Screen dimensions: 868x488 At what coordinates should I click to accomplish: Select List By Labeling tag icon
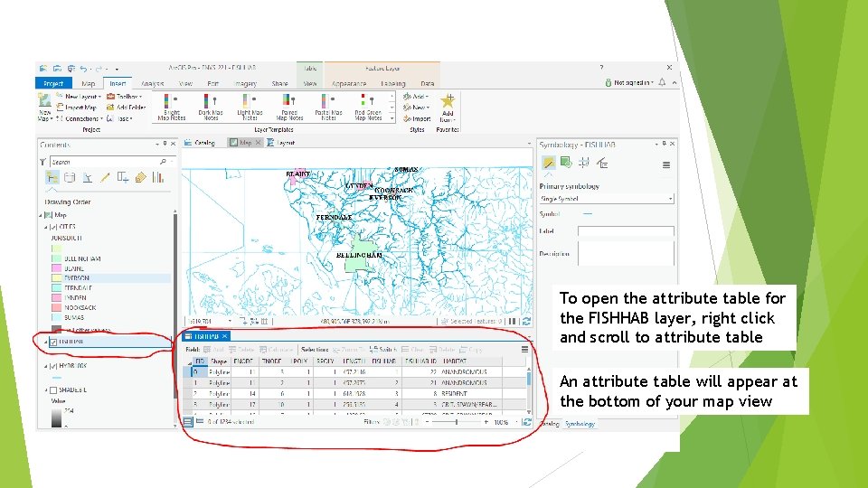[x=141, y=178]
